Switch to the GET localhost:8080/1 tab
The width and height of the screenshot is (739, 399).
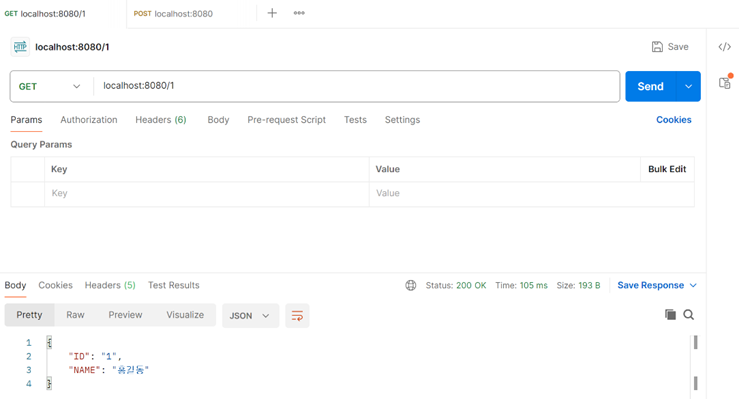point(45,14)
